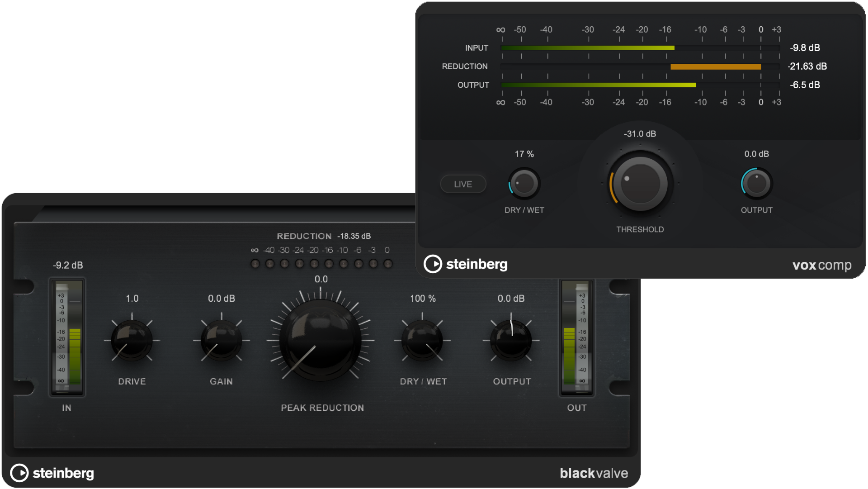Click the Black Valve DRIVE knob
Image resolution: width=868 pixels, height=489 pixels.
coord(132,340)
